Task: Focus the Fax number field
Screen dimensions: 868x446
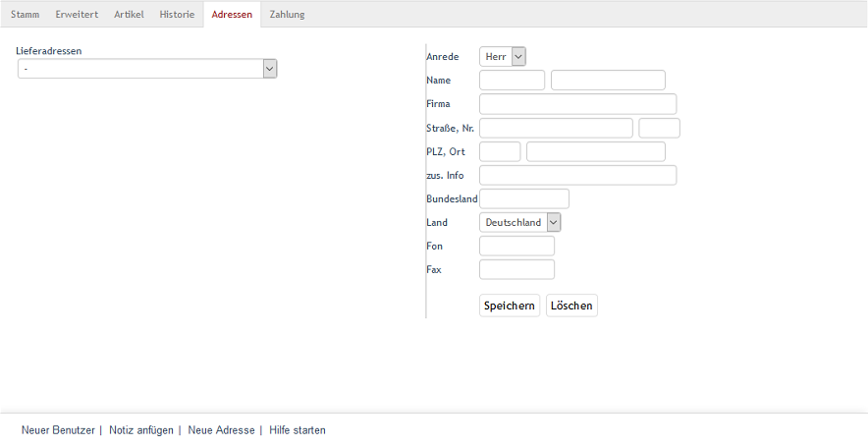Action: [516, 269]
